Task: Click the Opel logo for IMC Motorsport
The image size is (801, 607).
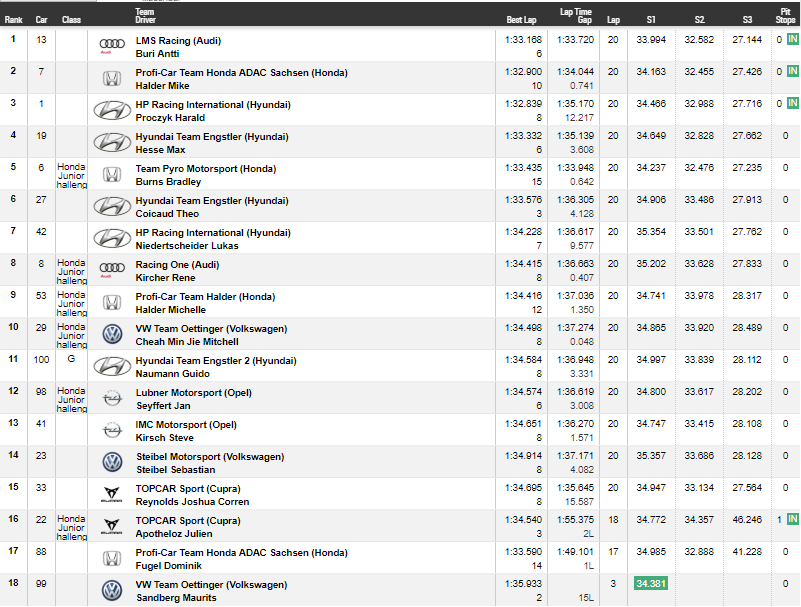Action: (x=112, y=431)
